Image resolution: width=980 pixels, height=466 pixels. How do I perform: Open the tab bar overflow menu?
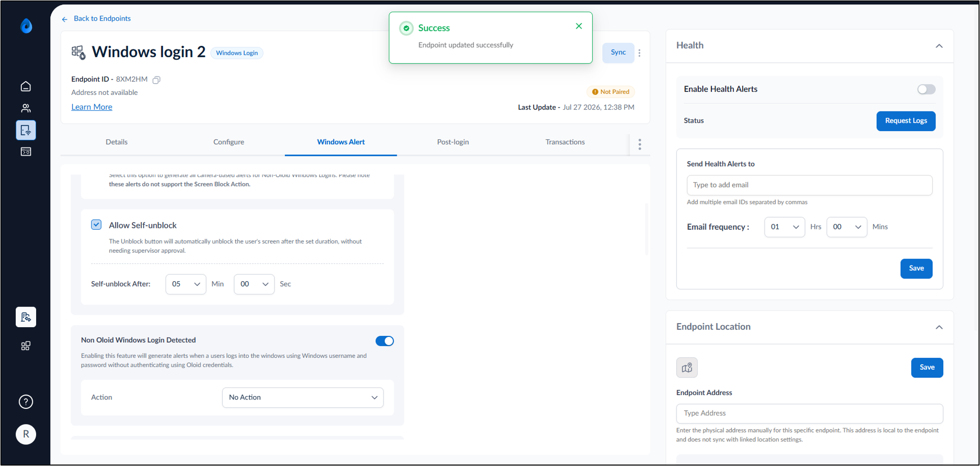coord(639,144)
